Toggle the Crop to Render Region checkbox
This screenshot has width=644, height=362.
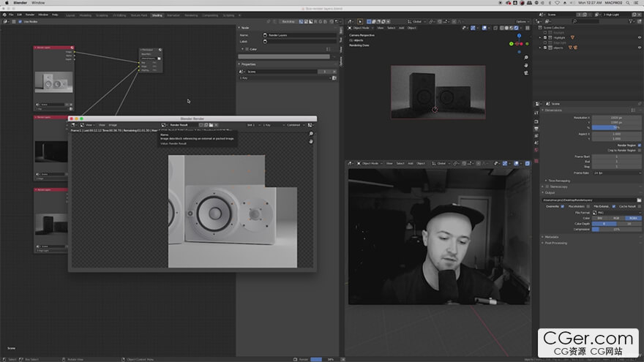click(640, 150)
